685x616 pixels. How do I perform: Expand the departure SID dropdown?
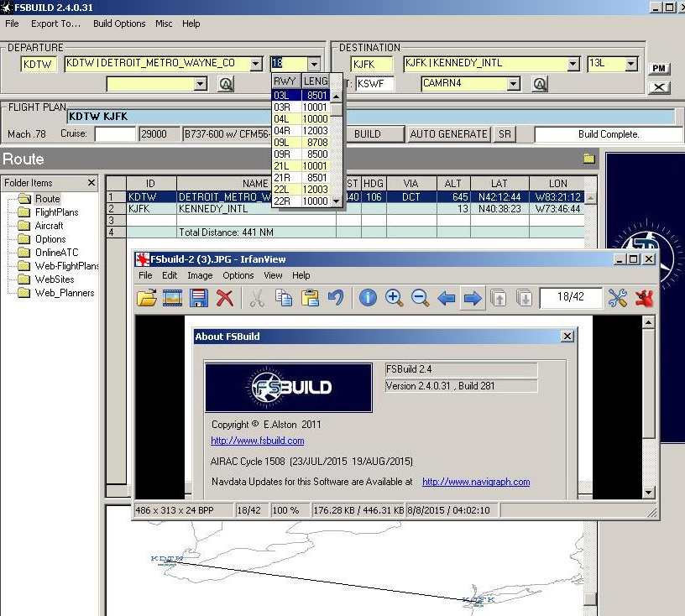(x=200, y=83)
